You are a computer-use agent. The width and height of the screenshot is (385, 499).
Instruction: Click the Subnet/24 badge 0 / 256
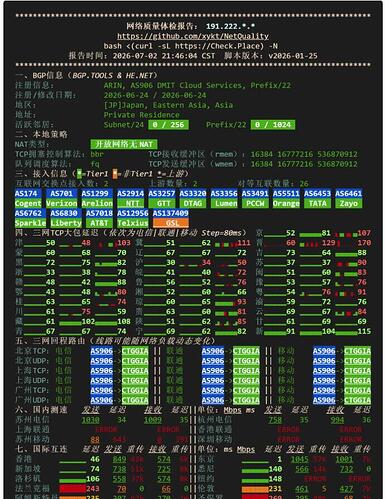(x=168, y=125)
